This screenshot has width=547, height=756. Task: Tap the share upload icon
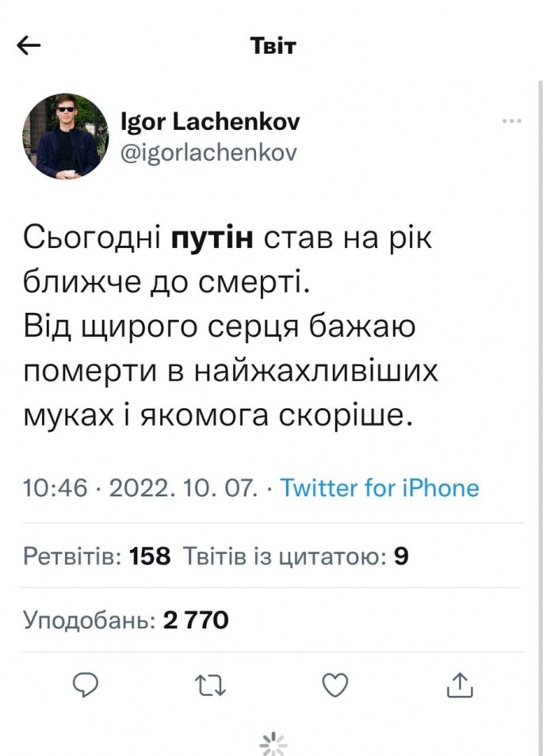(x=460, y=685)
